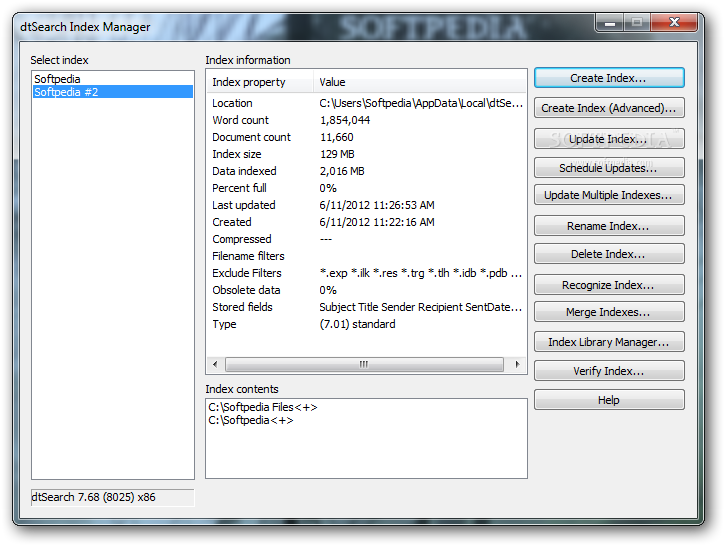Image resolution: width=725 pixels, height=546 pixels.
Task: Click the Update Index... button
Action: (x=609, y=139)
